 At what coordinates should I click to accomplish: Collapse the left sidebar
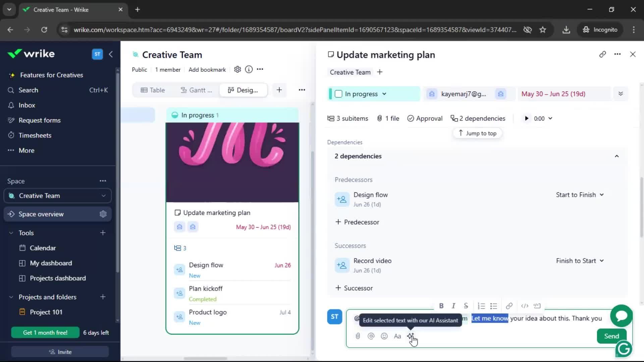click(111, 54)
